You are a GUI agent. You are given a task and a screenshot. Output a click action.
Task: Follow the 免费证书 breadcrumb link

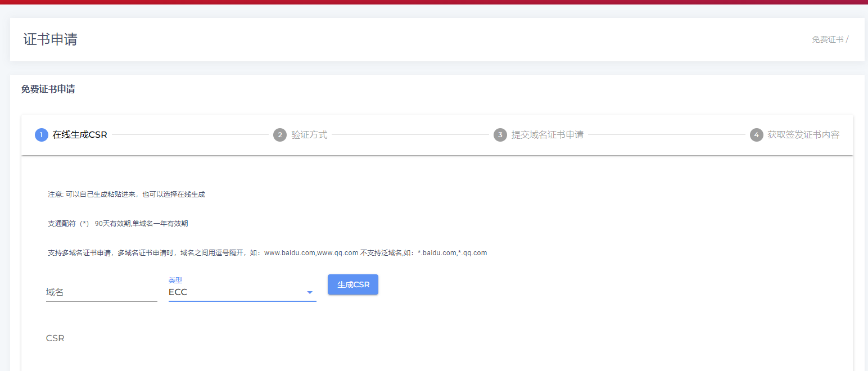click(x=828, y=39)
